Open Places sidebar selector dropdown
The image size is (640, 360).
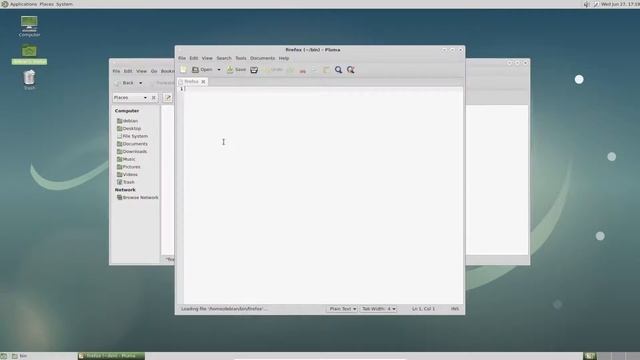click(x=130, y=98)
